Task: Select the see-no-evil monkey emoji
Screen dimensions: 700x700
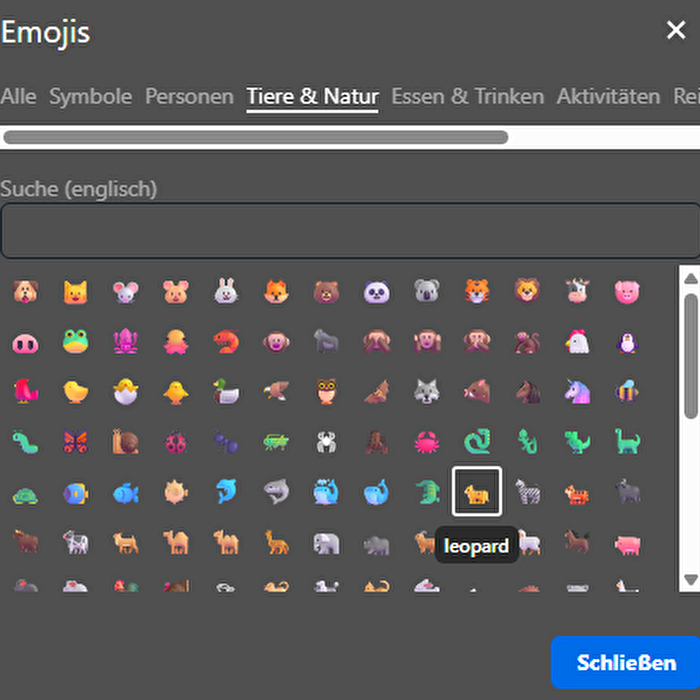Action: click(x=376, y=342)
